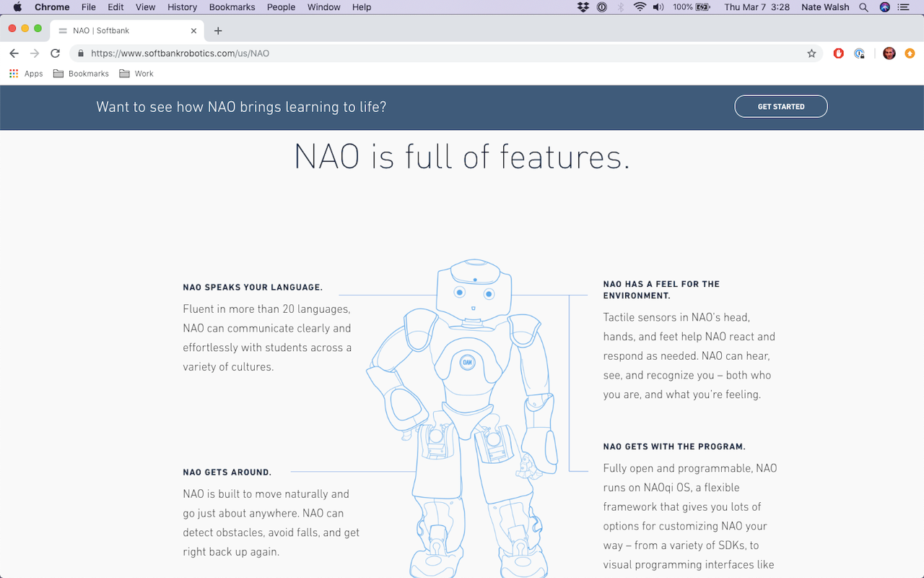Click the GET STARTED button

tap(781, 106)
